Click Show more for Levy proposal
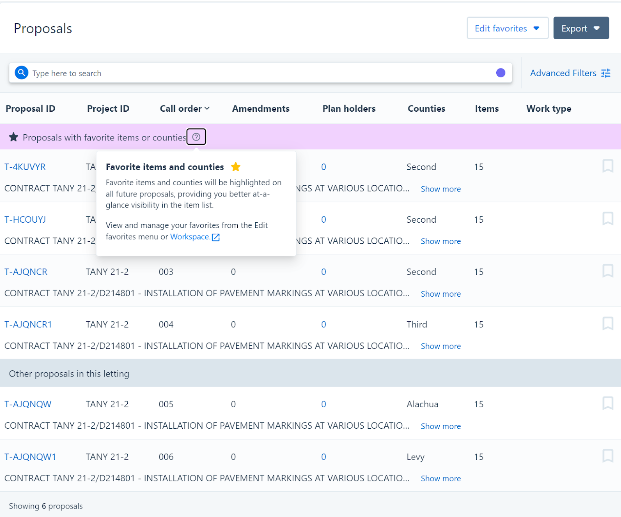The height and width of the screenshot is (517, 621). point(440,478)
